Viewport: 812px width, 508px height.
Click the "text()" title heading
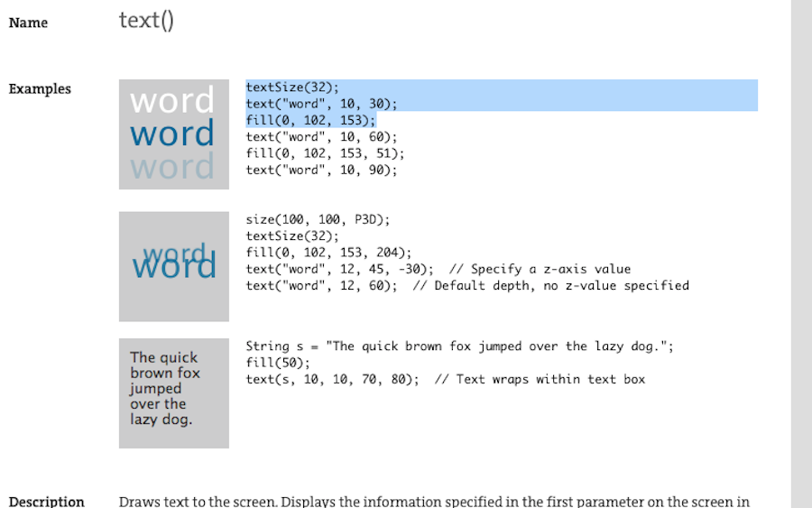(146, 21)
